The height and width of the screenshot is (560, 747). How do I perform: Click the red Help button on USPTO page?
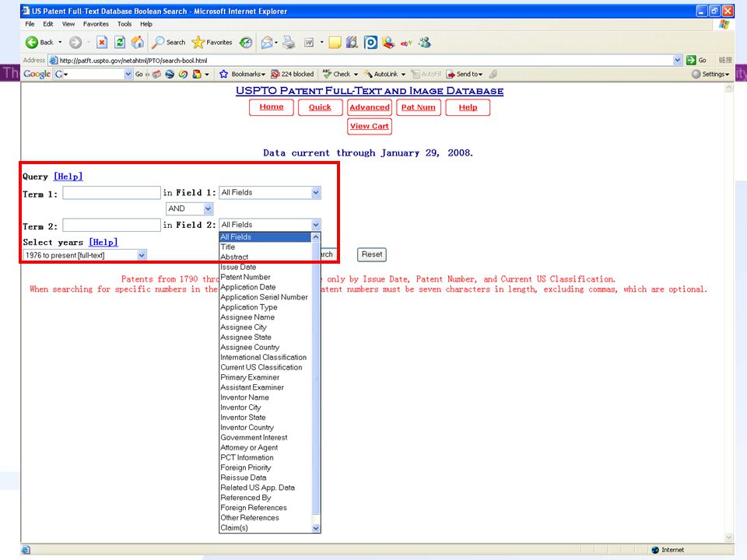point(468,107)
